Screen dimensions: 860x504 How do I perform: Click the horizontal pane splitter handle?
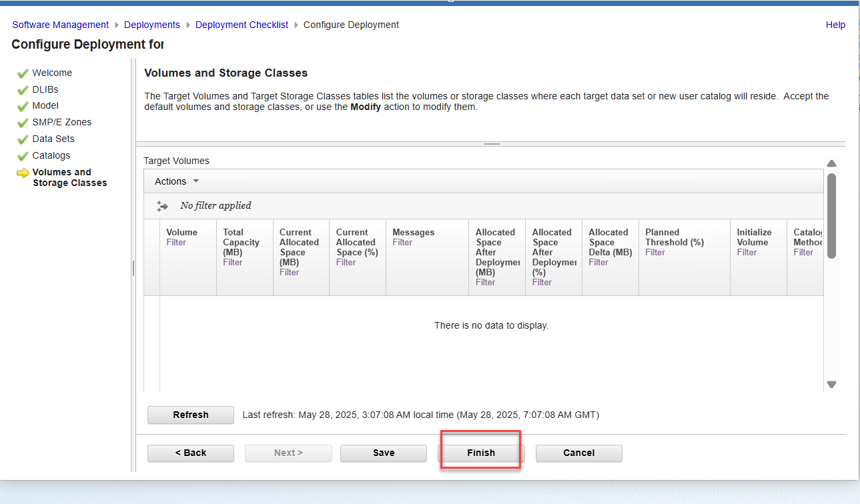492,144
